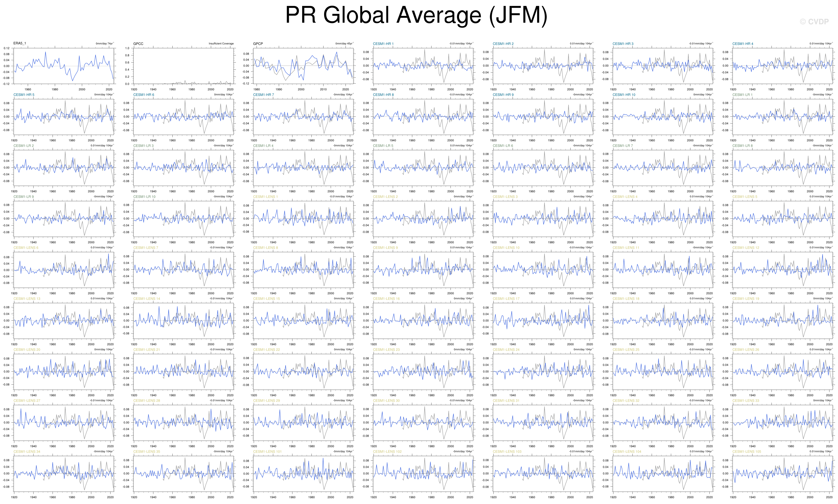Click the ERA5_1 time series plot
This screenshot has width=838, height=504.
(x=64, y=66)
